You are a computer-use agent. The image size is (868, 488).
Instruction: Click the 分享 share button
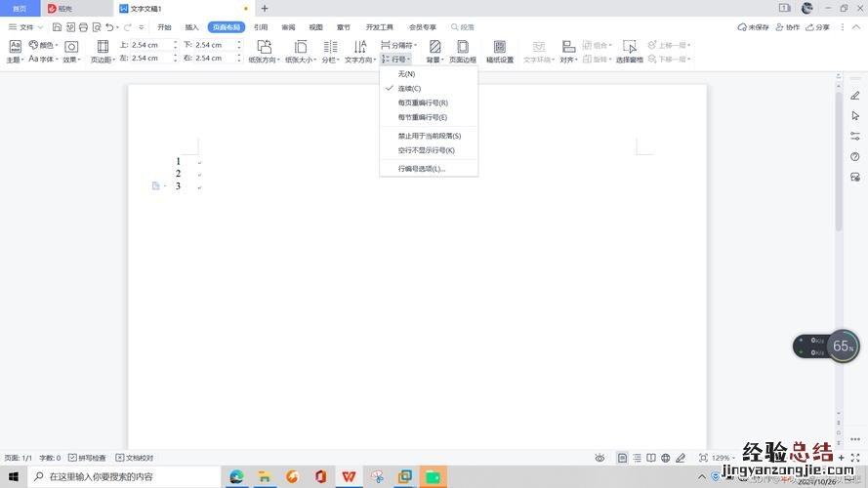(818, 27)
